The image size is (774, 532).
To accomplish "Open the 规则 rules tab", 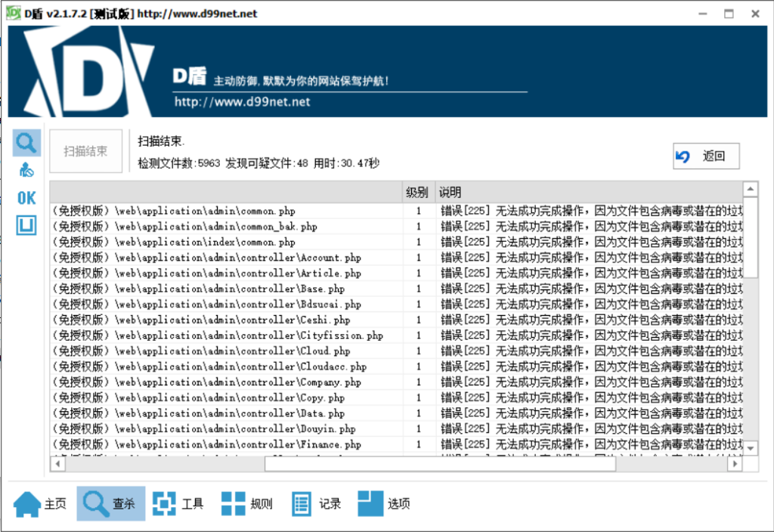I will tap(247, 504).
